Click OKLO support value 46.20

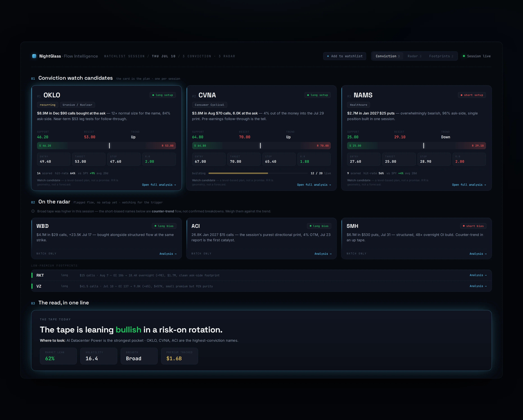coord(43,137)
